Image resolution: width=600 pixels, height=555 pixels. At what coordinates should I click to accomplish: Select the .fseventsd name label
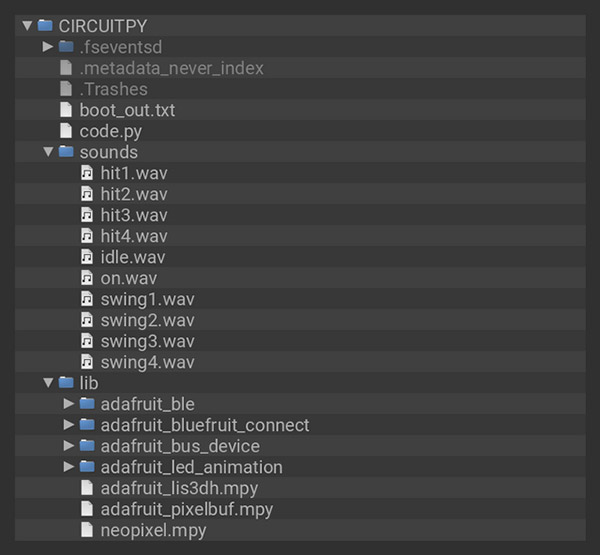click(x=121, y=47)
